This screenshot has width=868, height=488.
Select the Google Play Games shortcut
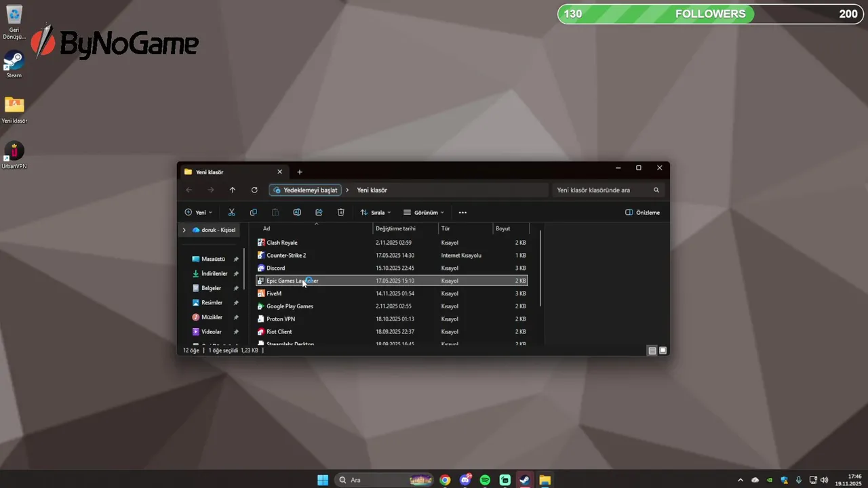pos(391,306)
